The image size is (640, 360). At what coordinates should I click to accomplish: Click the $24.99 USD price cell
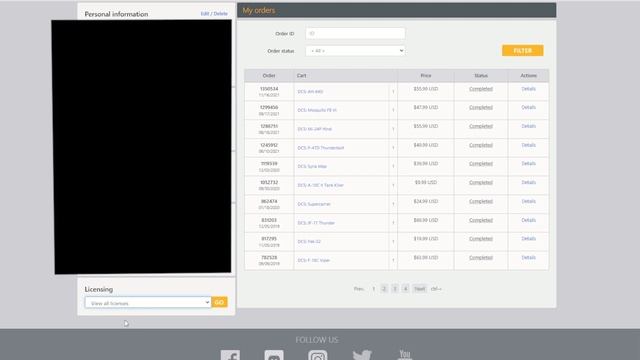coord(426,201)
